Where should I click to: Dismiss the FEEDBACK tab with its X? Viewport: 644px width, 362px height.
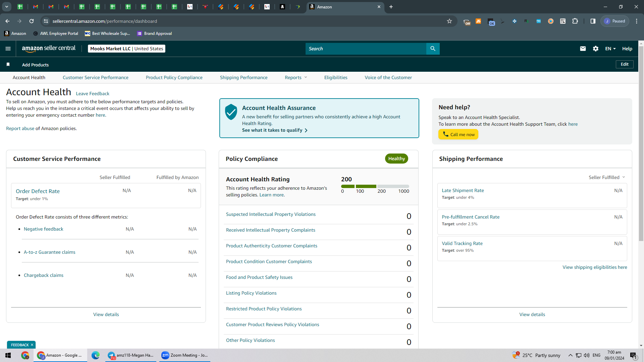[32, 345]
